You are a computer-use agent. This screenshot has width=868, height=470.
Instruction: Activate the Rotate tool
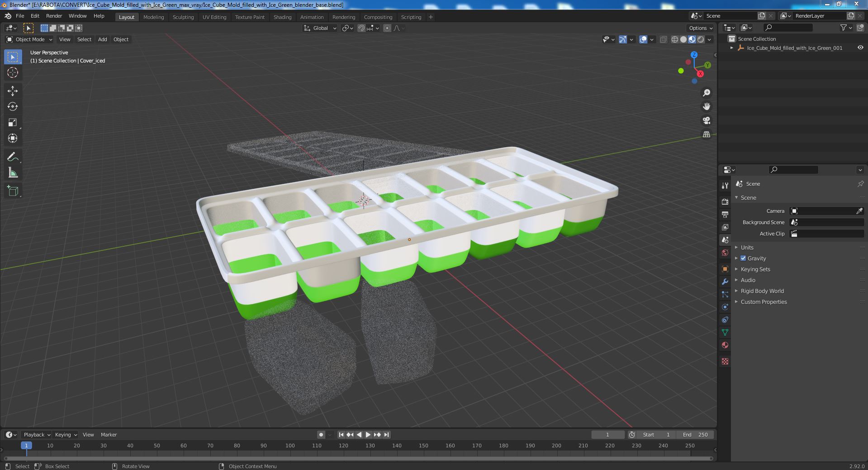pos(13,106)
